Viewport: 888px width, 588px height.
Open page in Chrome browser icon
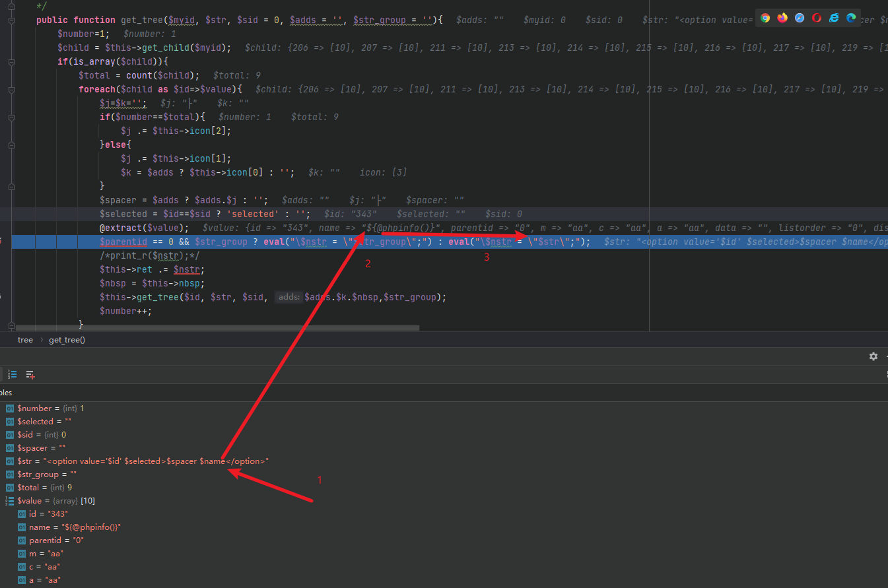pyautogui.click(x=765, y=18)
